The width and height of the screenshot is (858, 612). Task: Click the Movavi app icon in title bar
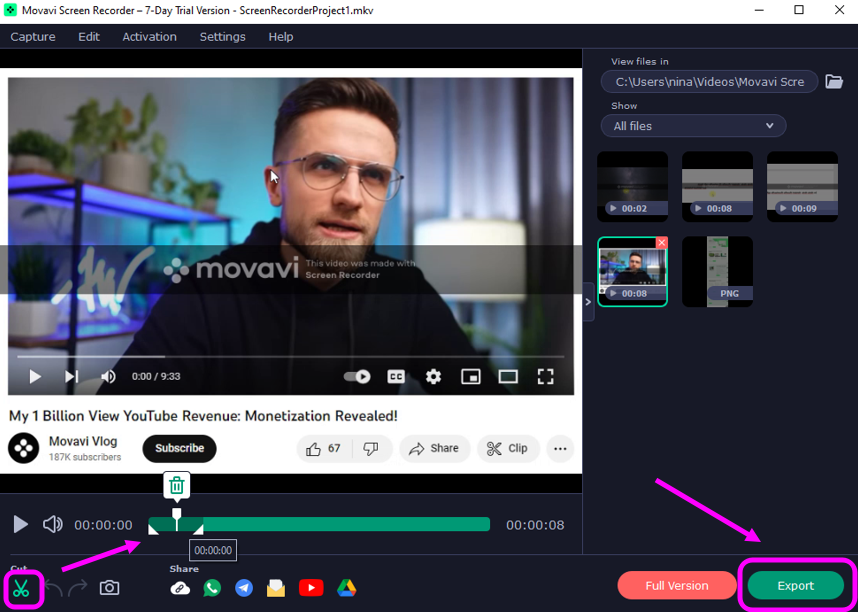[x=10, y=10]
